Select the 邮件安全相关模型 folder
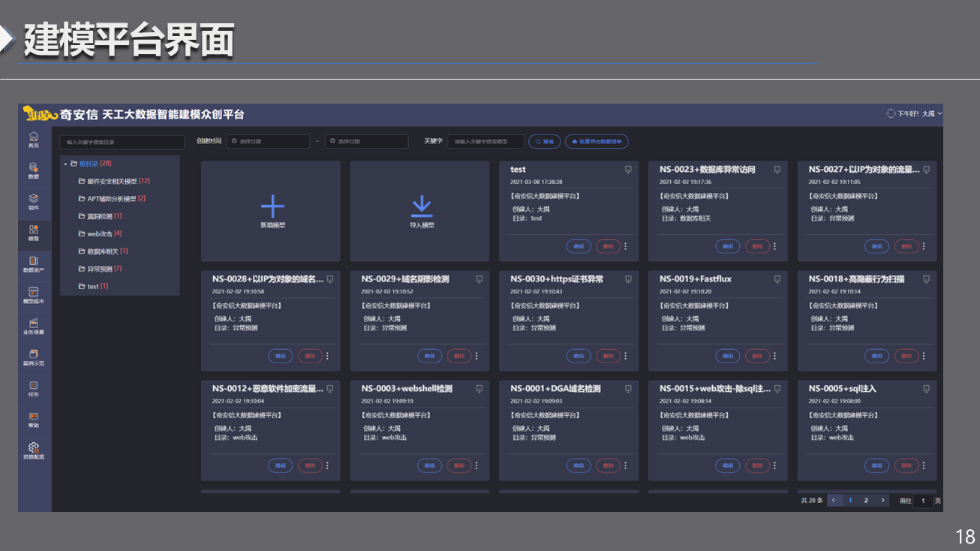 [114, 181]
